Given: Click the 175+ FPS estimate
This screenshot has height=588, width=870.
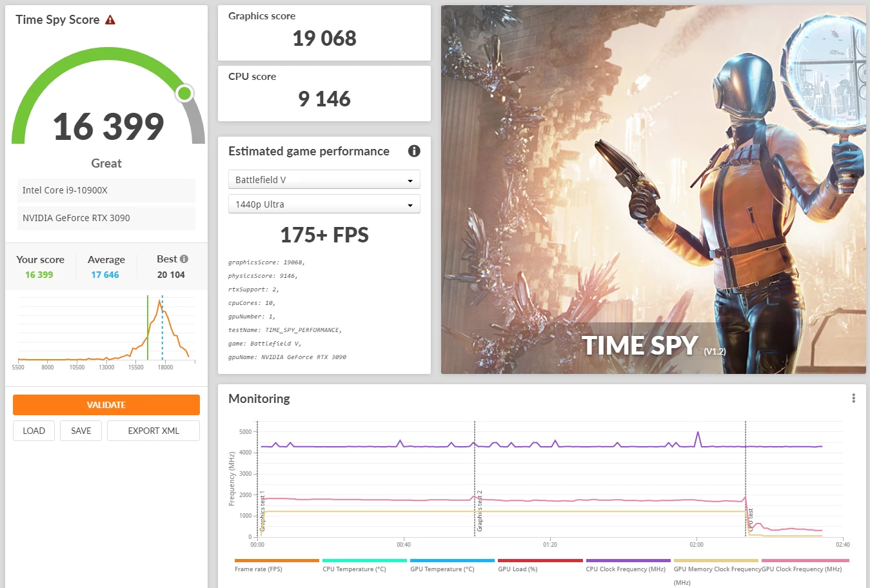Looking at the screenshot, I should [x=324, y=235].
